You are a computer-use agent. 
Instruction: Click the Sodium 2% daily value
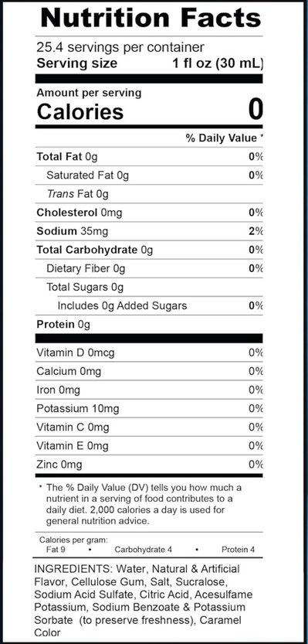(256, 231)
